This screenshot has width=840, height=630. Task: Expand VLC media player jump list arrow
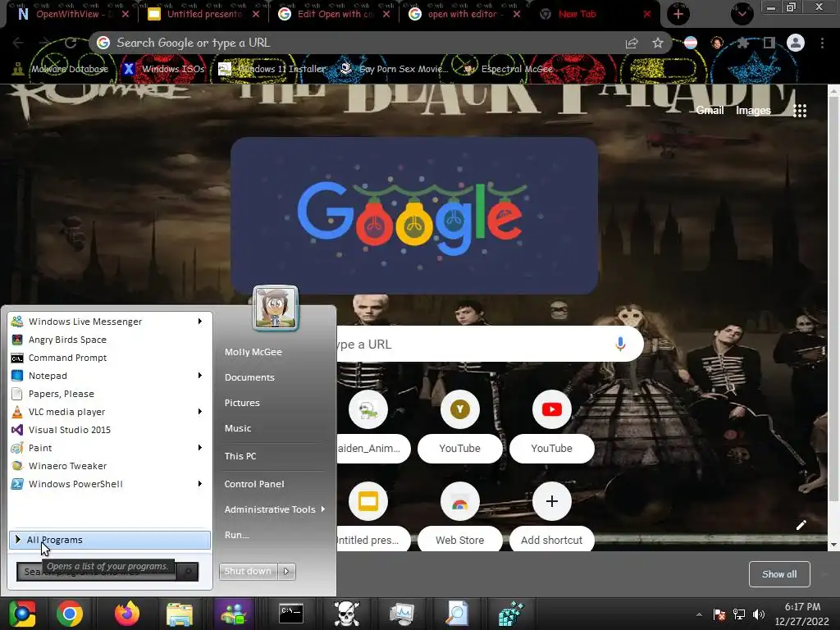click(x=200, y=412)
